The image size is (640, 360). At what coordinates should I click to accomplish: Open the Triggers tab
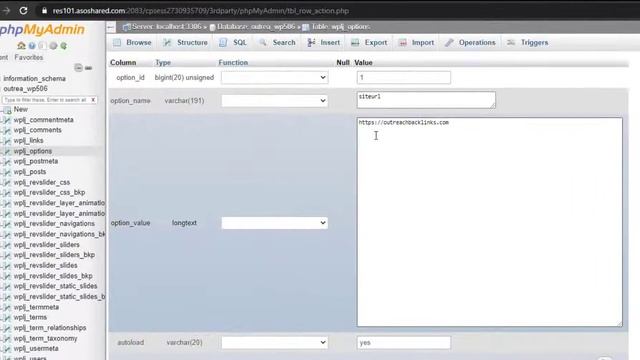click(x=528, y=42)
